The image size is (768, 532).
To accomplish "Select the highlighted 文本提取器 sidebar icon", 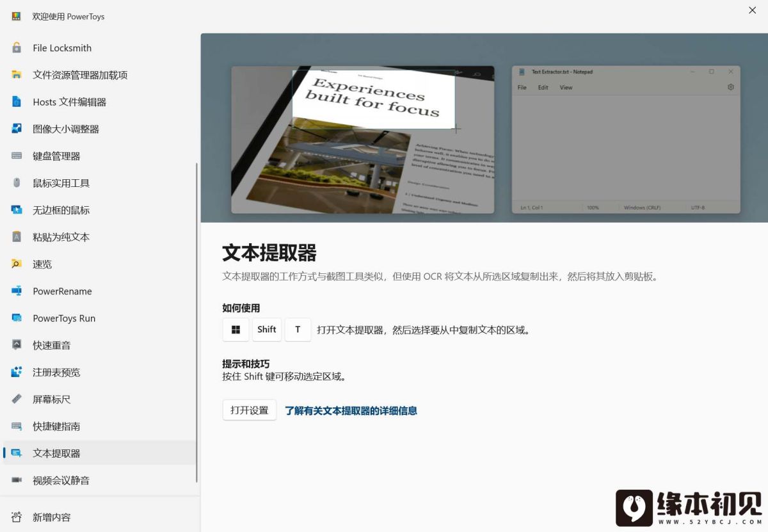I will click(x=17, y=453).
